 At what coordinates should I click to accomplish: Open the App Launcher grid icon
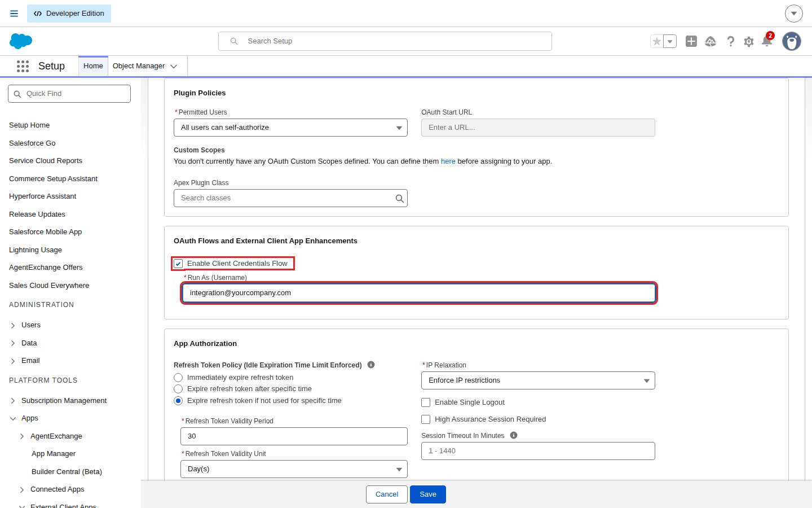coord(23,66)
